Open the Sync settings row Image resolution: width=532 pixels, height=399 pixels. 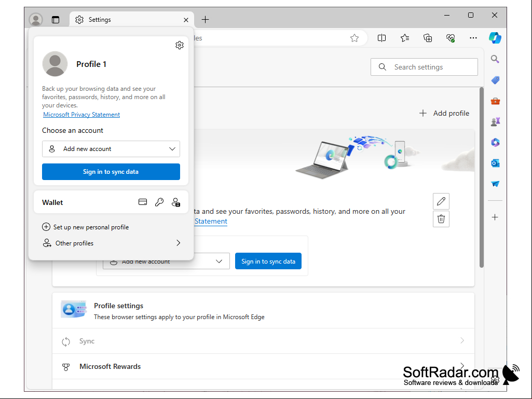tap(263, 341)
